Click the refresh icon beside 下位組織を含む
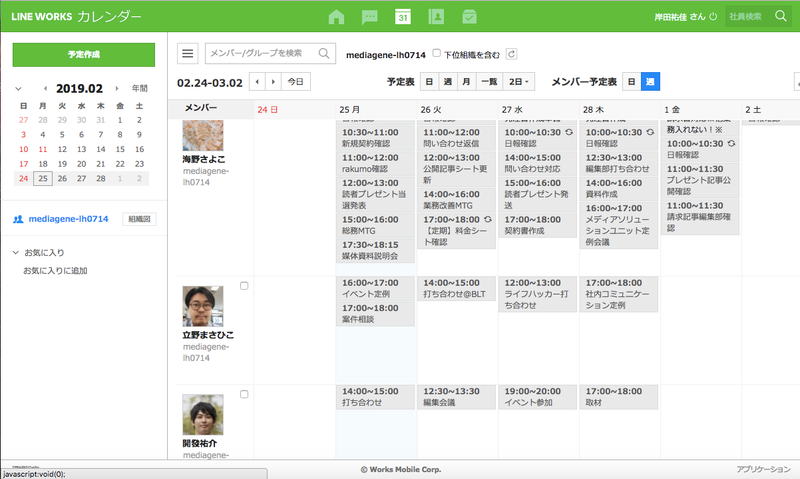This screenshot has height=479, width=800. point(512,54)
